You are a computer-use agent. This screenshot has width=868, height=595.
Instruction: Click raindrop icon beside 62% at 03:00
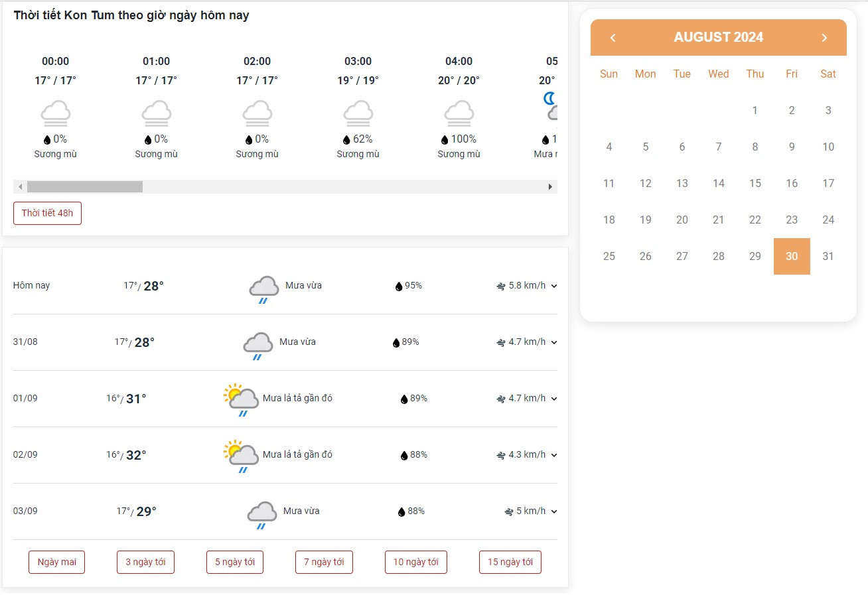pos(346,140)
